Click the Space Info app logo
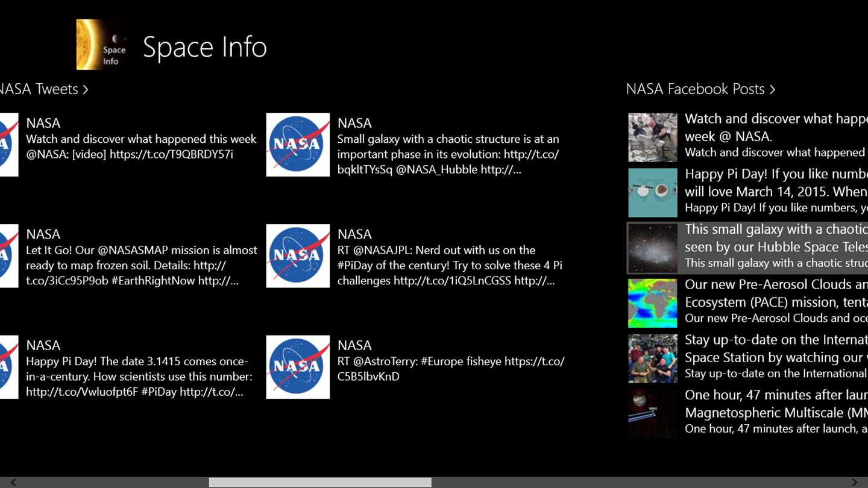Screen dimensions: 868x488 pyautogui.click(x=101, y=45)
